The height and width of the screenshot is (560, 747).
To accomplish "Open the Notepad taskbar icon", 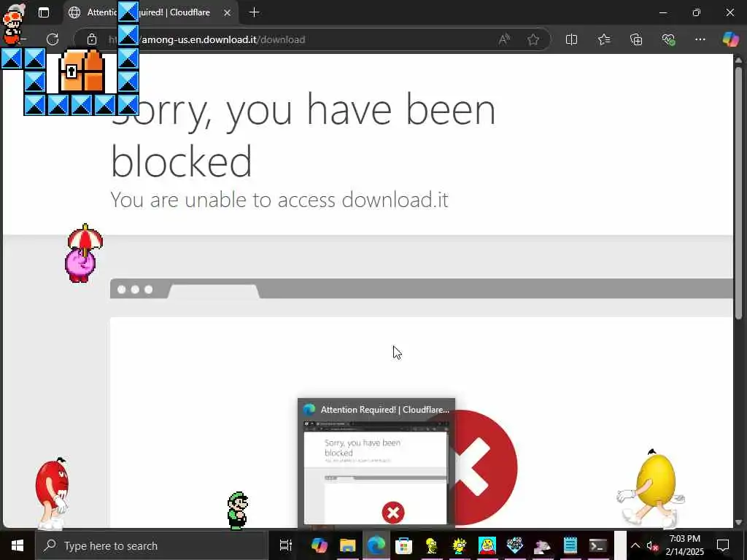I will point(570,545).
